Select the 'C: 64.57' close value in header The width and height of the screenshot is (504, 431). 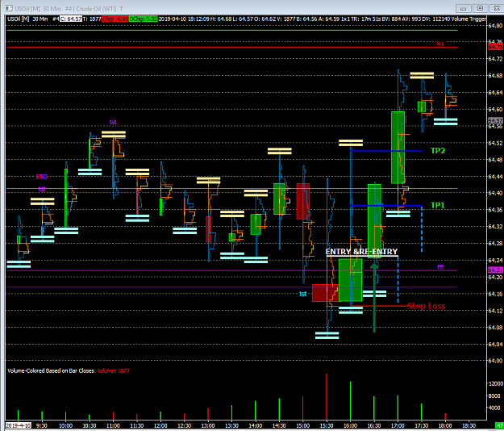coord(71,19)
